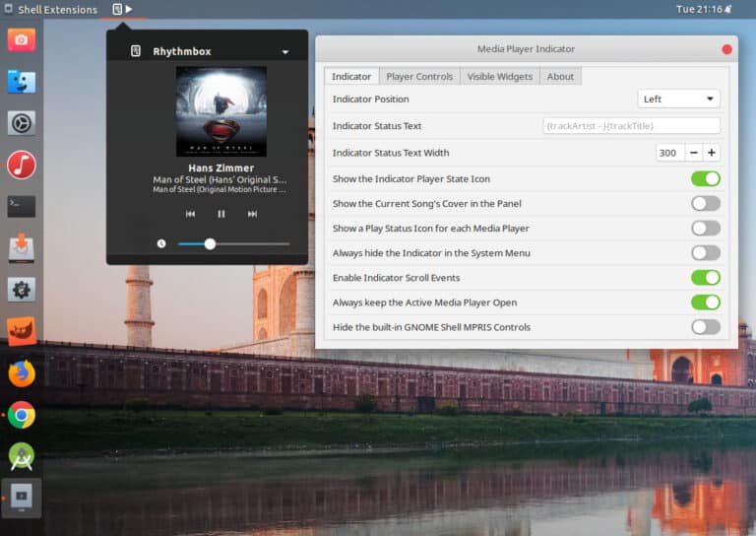
Task: Disable Show the Indicator Player State Icon
Action: tap(705, 178)
